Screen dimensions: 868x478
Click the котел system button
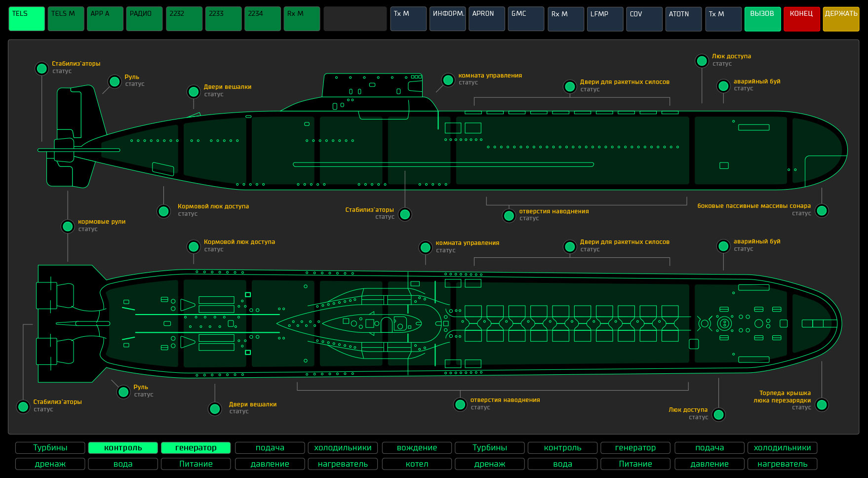click(x=417, y=464)
